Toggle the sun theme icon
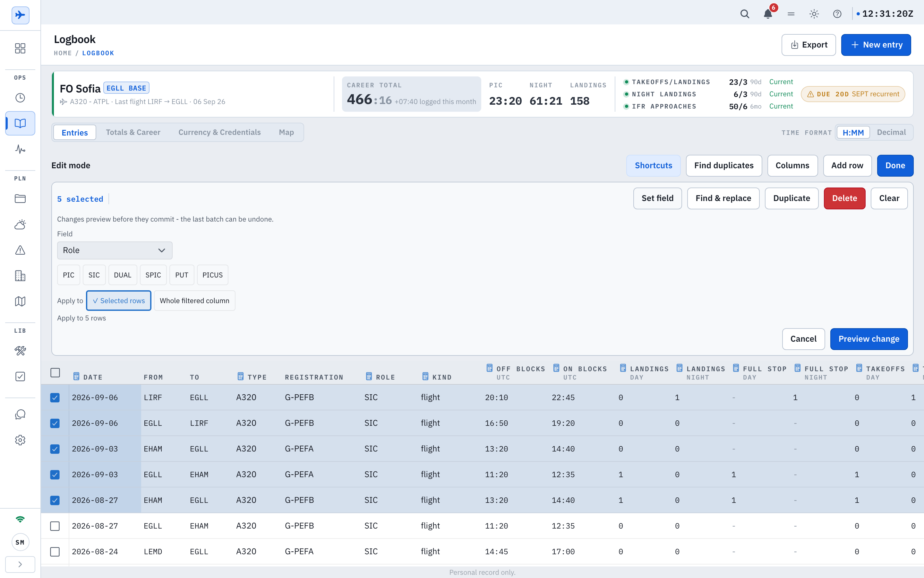Image resolution: width=924 pixels, height=578 pixels. coord(814,14)
